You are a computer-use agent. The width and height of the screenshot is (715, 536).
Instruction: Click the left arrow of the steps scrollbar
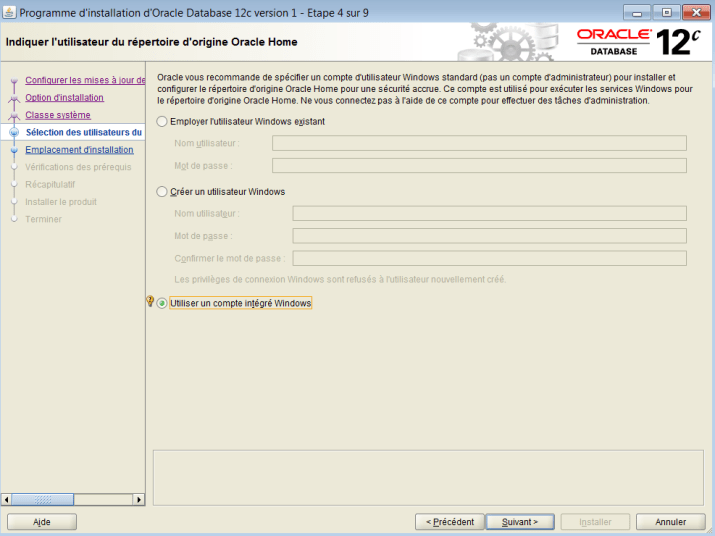click(6, 500)
